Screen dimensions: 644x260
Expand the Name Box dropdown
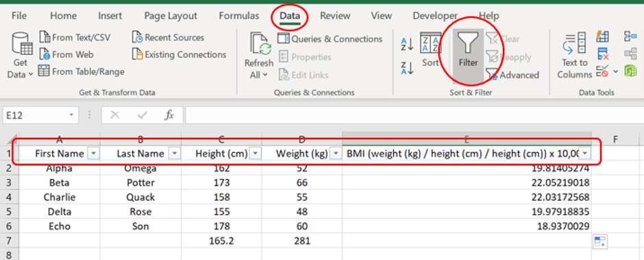click(71, 115)
